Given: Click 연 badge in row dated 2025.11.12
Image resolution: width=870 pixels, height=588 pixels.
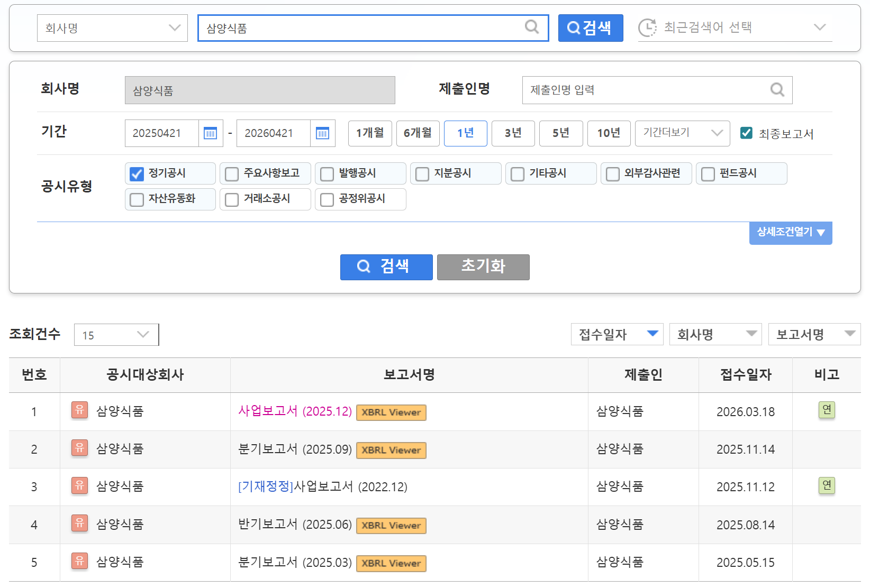Looking at the screenshot, I should (827, 485).
